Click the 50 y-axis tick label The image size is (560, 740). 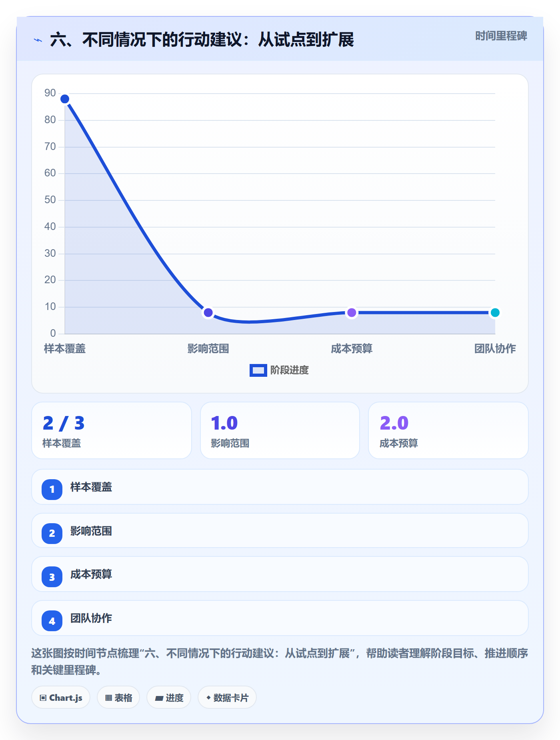[50, 200]
